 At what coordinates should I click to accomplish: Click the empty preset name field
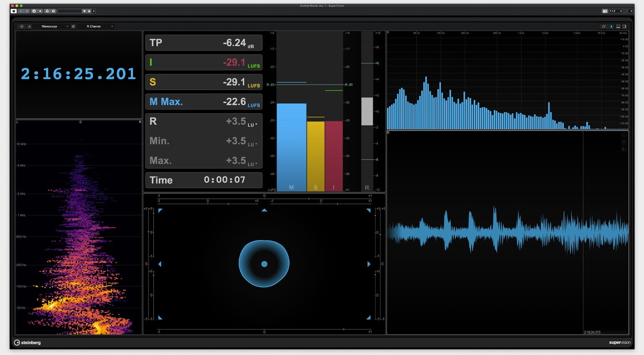(69, 11)
